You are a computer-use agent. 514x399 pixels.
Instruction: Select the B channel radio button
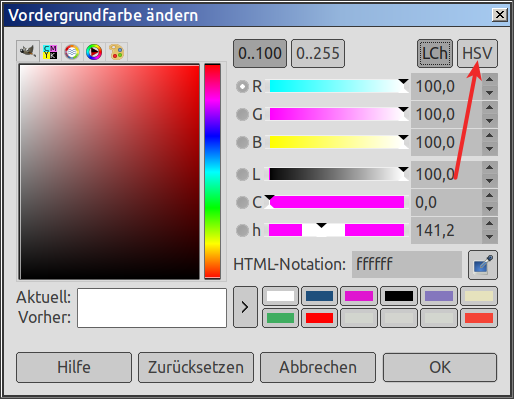(x=242, y=142)
